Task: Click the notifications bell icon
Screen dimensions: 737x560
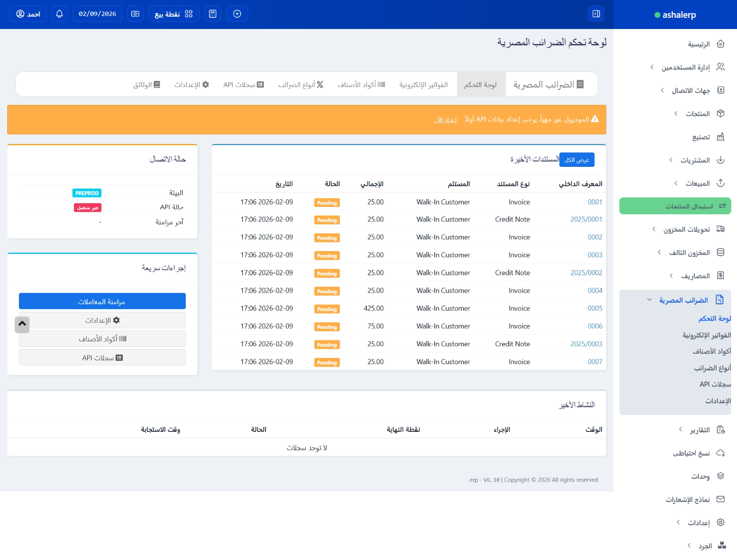Action: coord(59,14)
